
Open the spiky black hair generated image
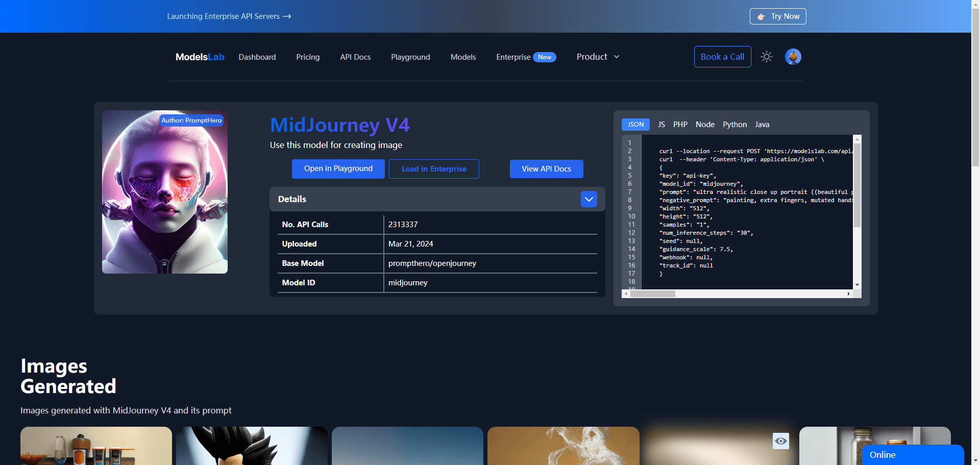(252, 446)
